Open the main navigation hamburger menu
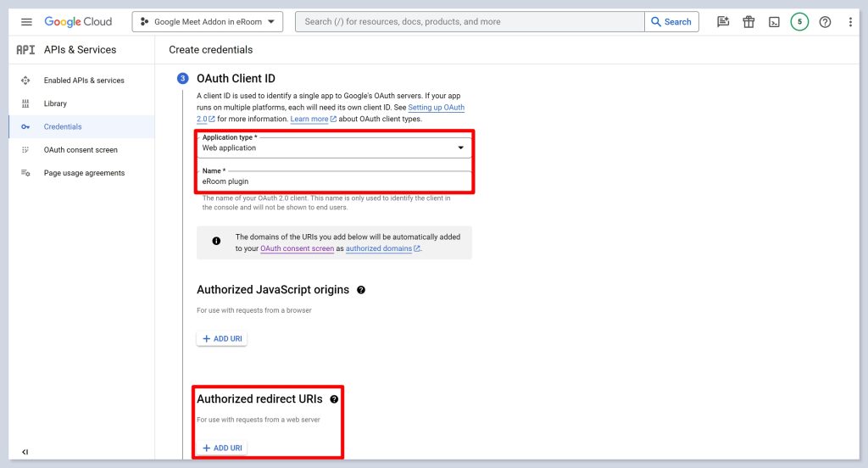The image size is (868, 468). click(26, 22)
